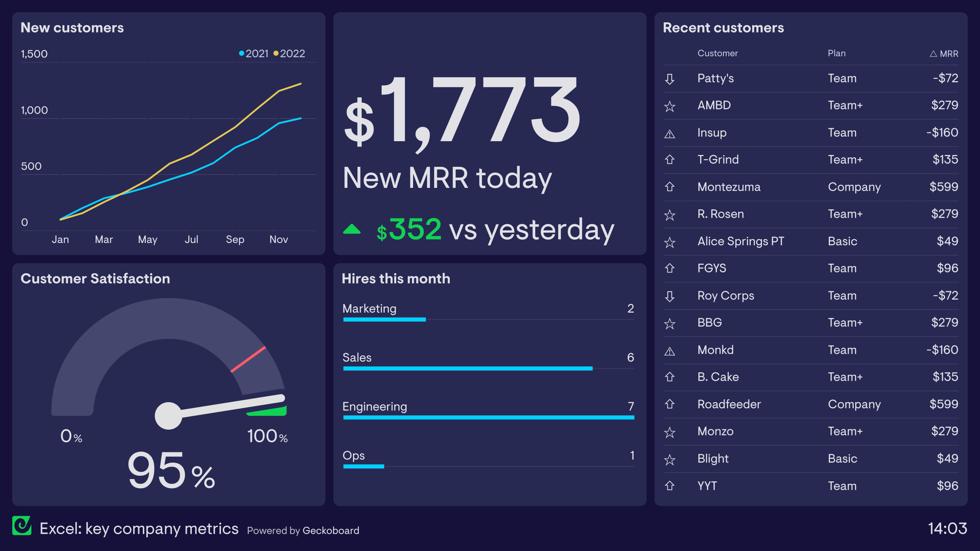
Task: Click the Plan column header
Action: click(836, 53)
